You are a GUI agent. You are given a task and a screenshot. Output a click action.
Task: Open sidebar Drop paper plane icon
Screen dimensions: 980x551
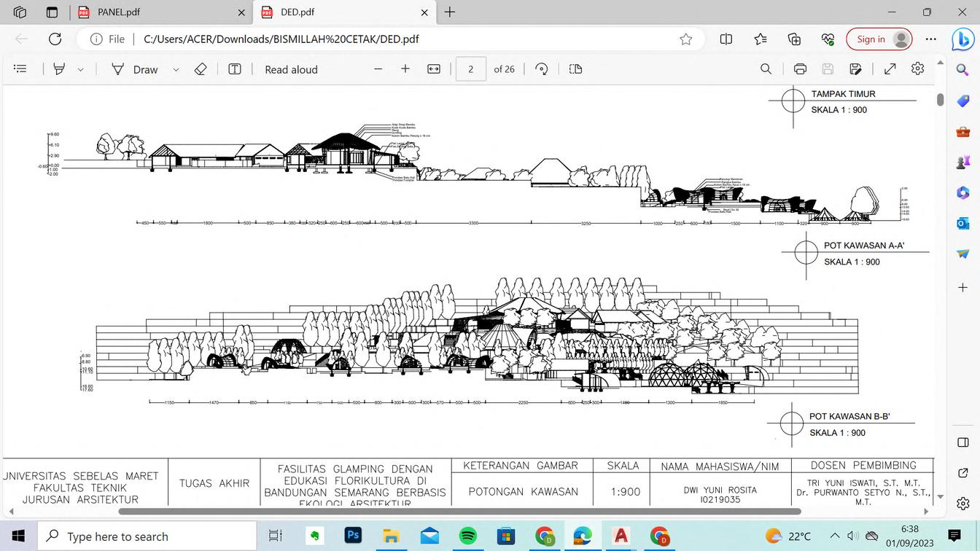coord(962,254)
